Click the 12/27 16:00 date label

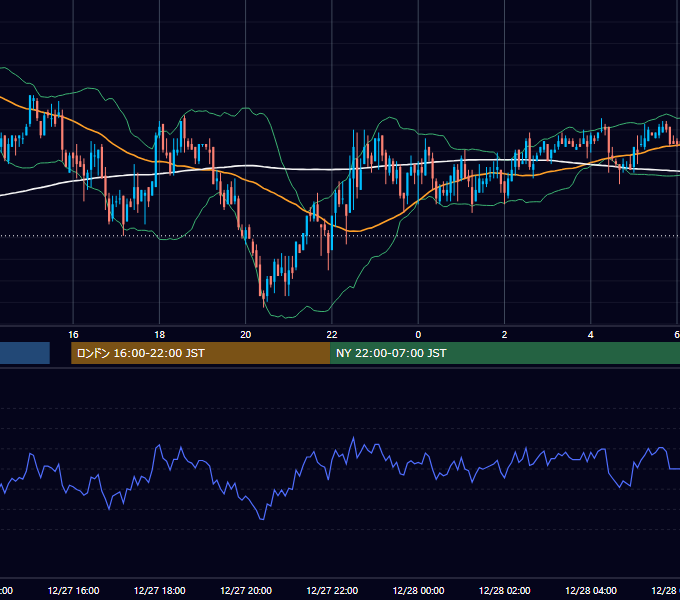(73, 590)
